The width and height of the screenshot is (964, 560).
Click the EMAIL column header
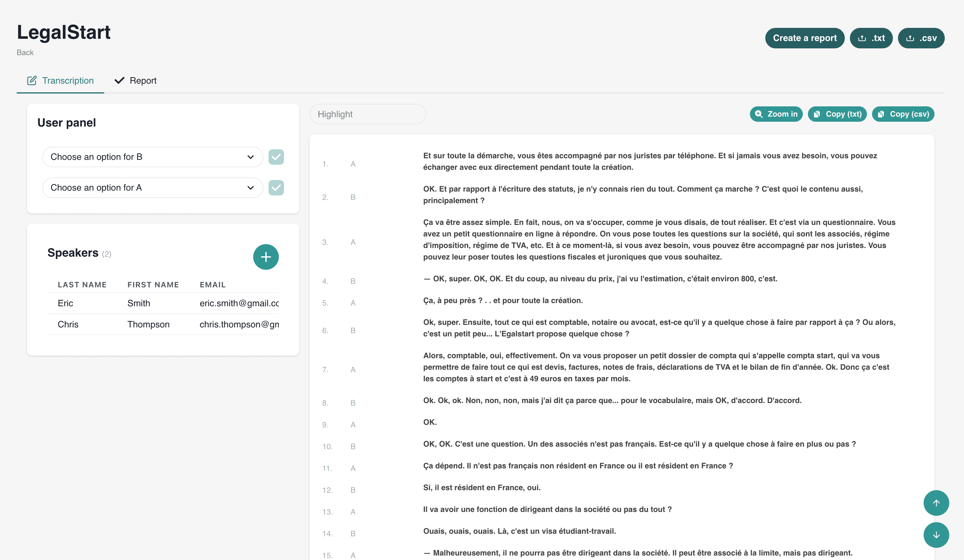pyautogui.click(x=213, y=284)
